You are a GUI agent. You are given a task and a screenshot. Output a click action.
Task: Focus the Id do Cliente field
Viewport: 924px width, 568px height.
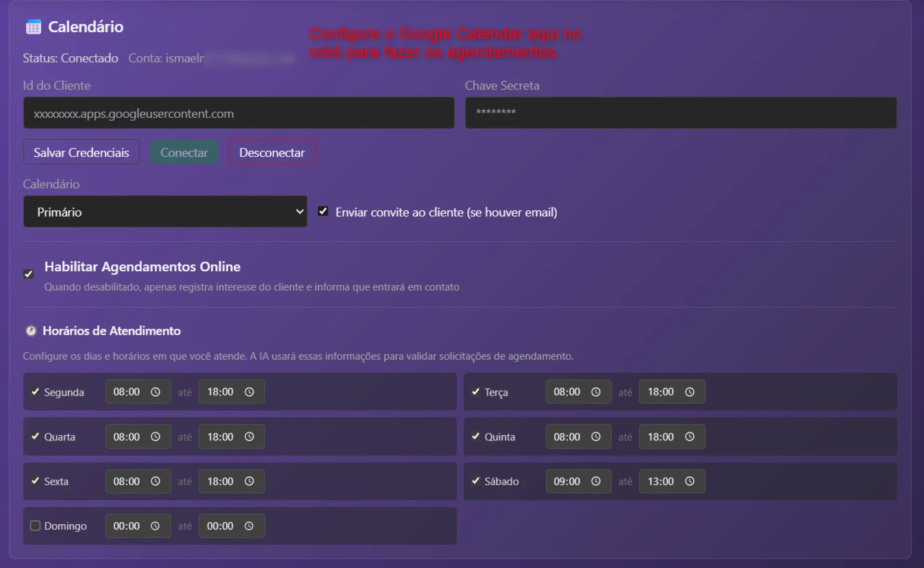tap(238, 113)
